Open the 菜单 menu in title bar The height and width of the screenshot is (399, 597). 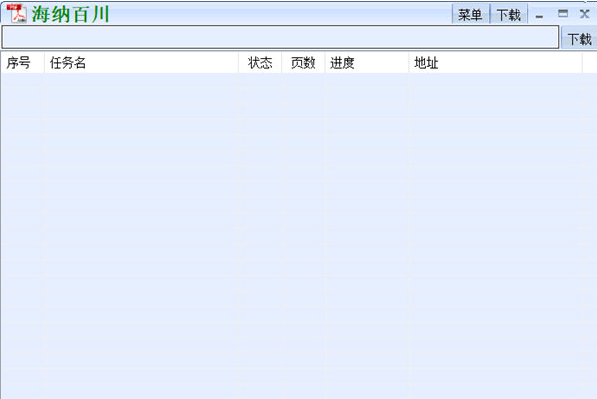tap(470, 14)
